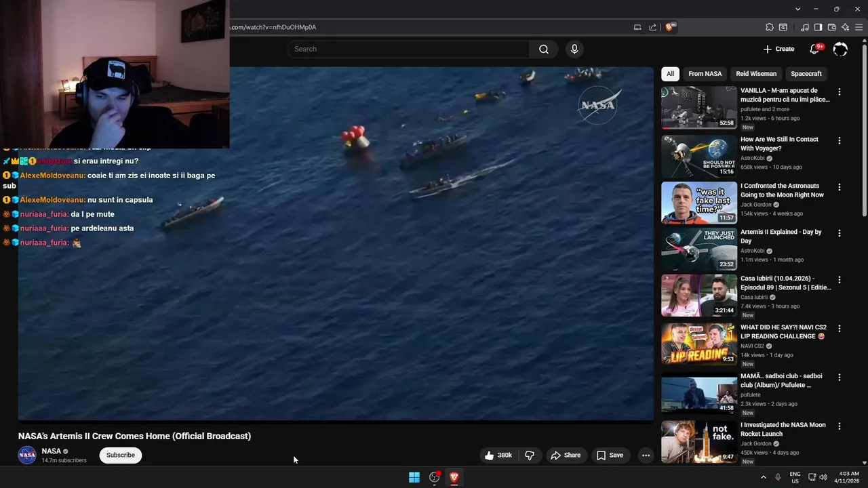The height and width of the screenshot is (488, 868).
Task: Open options menu for VANILLA video
Action: pos(840,91)
